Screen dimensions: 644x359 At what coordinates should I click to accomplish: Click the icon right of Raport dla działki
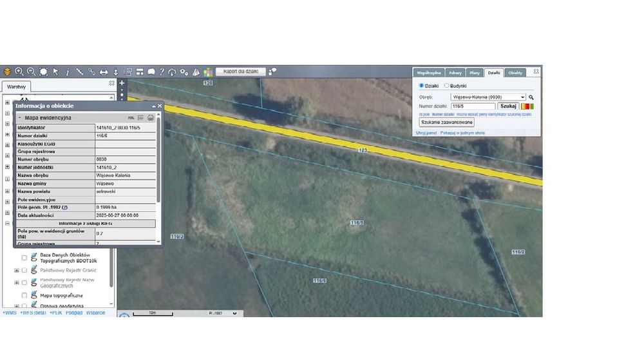click(x=272, y=72)
